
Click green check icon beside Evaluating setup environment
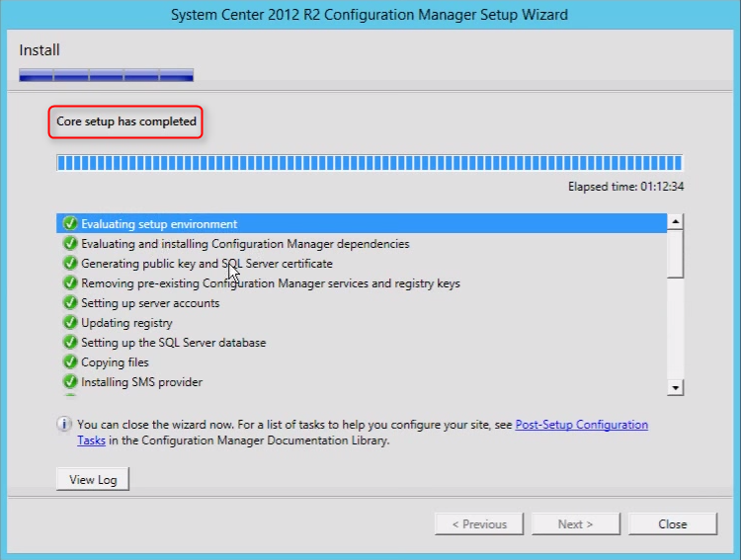[70, 223]
